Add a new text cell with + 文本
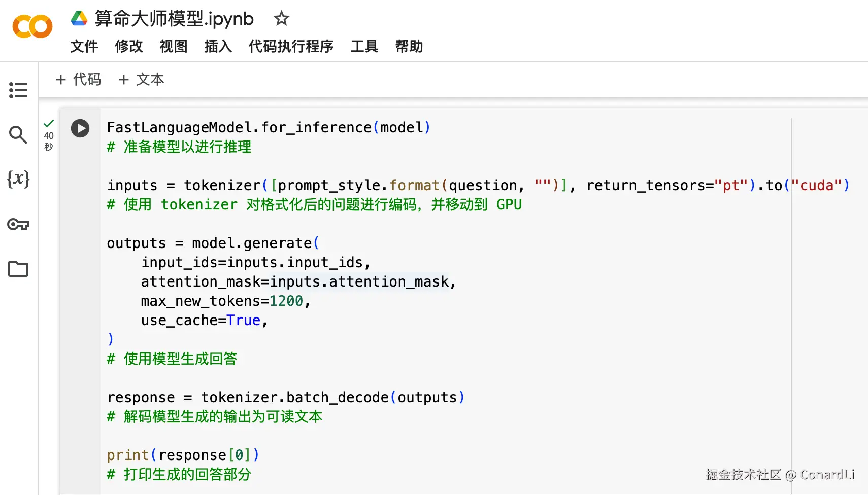This screenshot has width=868, height=495. [x=142, y=80]
